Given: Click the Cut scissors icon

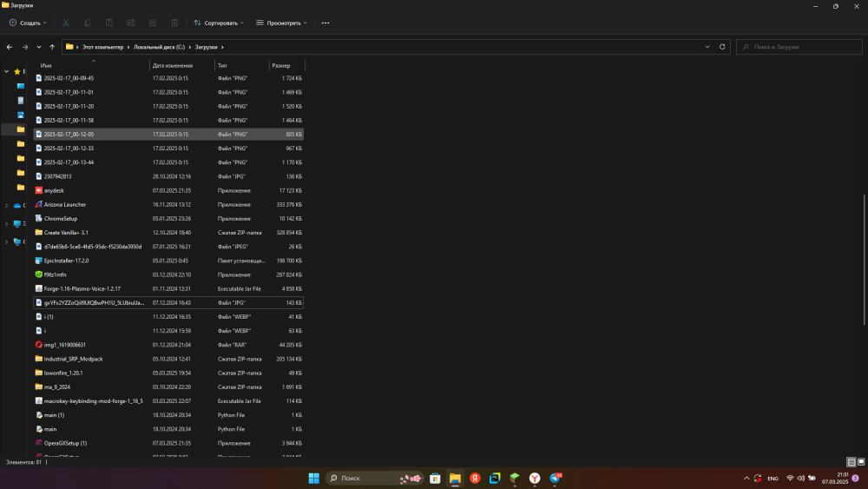Looking at the screenshot, I should pyautogui.click(x=66, y=23).
